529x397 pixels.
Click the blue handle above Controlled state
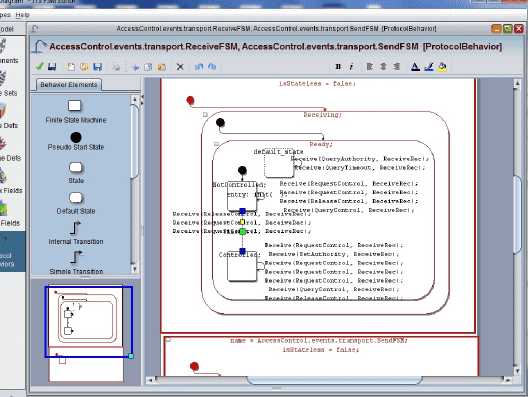point(242,251)
